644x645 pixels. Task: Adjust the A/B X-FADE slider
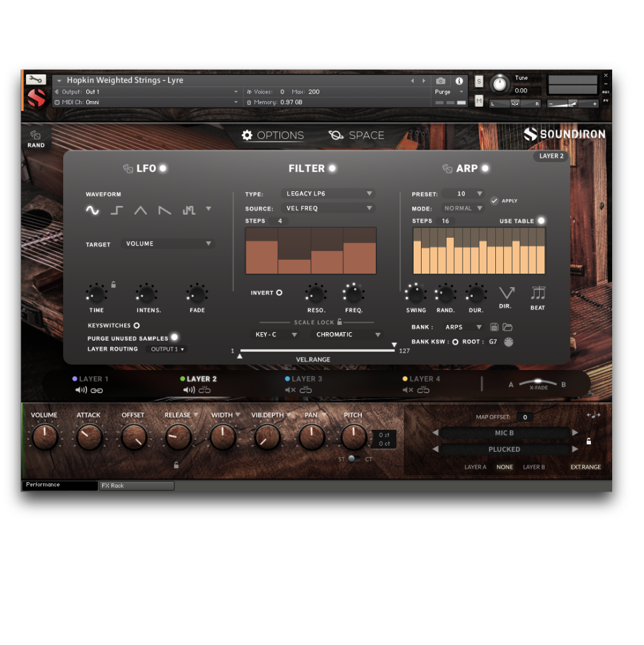click(538, 383)
